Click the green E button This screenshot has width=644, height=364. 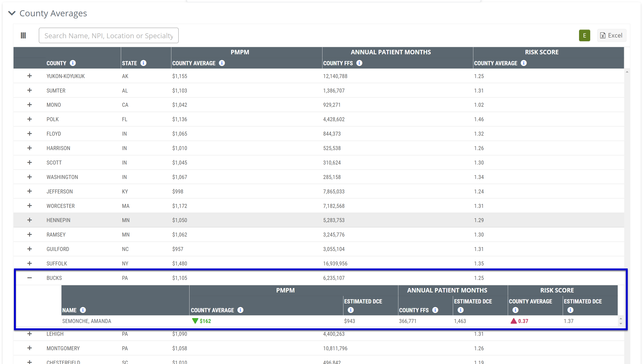click(x=584, y=35)
